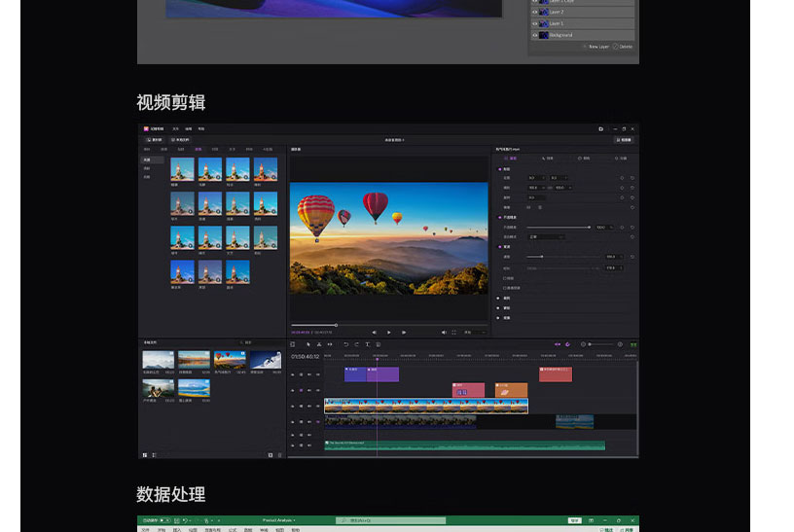Click the preview playback progress slider handle
This screenshot has height=532, width=794.
pyautogui.click(x=336, y=325)
